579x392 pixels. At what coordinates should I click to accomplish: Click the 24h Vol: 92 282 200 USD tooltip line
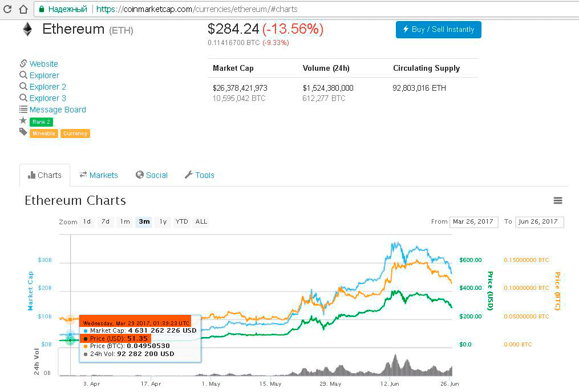[129, 354]
